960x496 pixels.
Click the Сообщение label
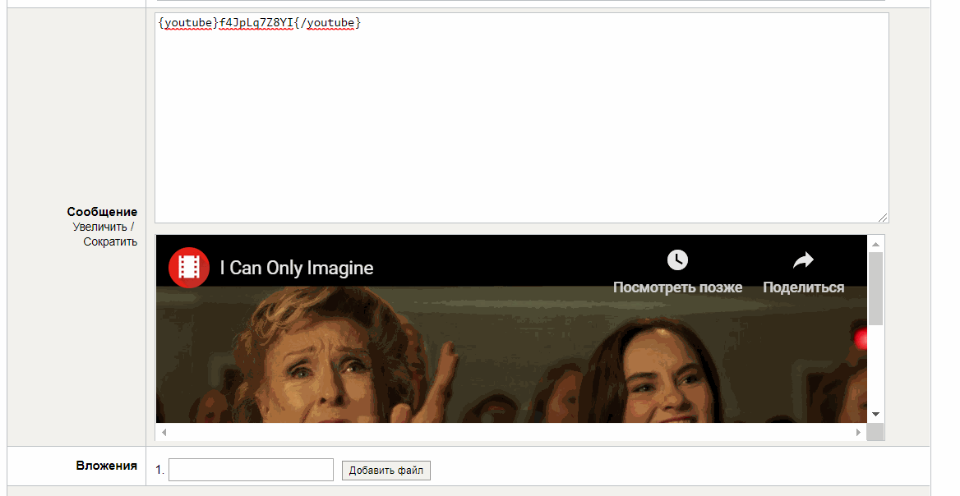(102, 212)
